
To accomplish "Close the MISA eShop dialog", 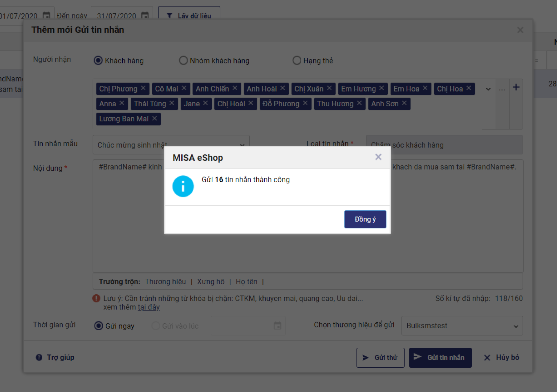I will [x=378, y=157].
